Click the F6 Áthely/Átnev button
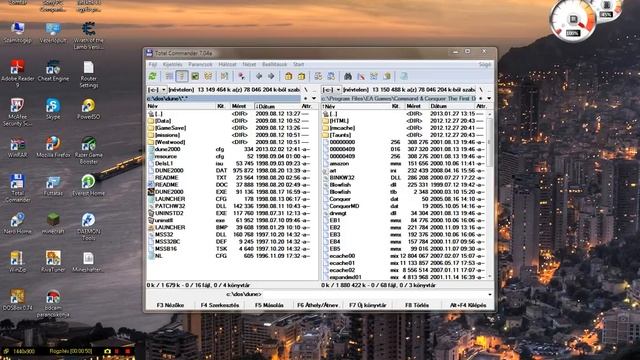This screenshot has width=640, height=360. click(x=318, y=305)
